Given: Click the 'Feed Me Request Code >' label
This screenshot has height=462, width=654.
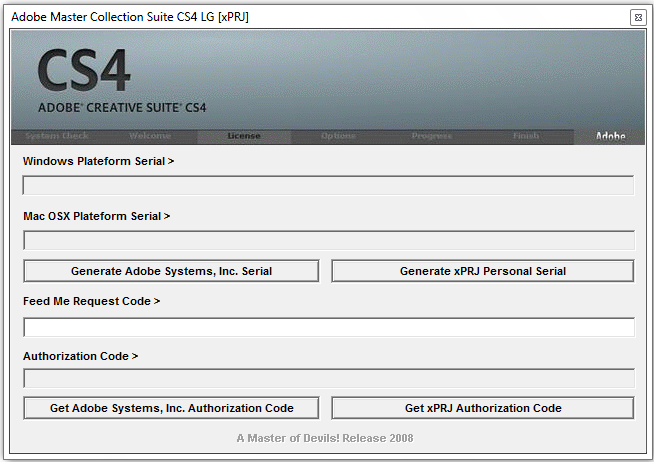Looking at the screenshot, I should (92, 301).
